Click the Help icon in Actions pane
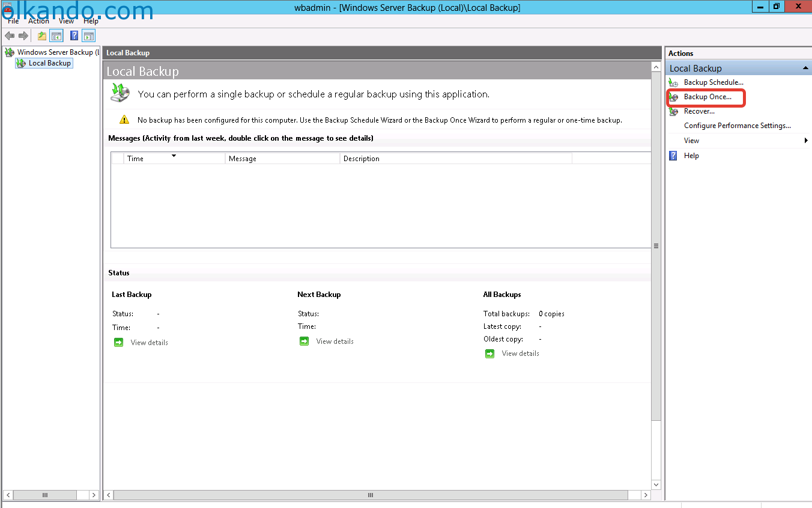Image resolution: width=812 pixels, height=508 pixels. 673,156
